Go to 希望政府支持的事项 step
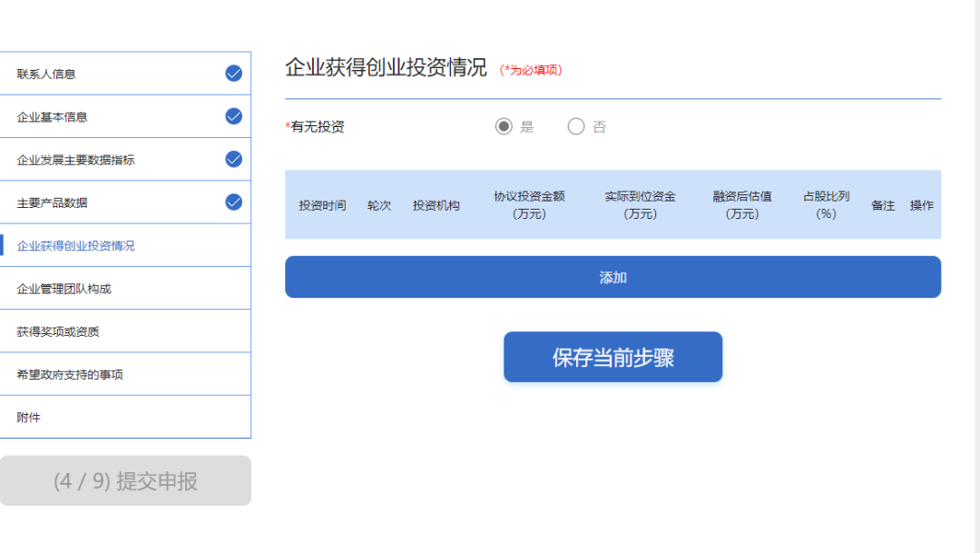Screen dimensions: 980x553 click(x=70, y=374)
